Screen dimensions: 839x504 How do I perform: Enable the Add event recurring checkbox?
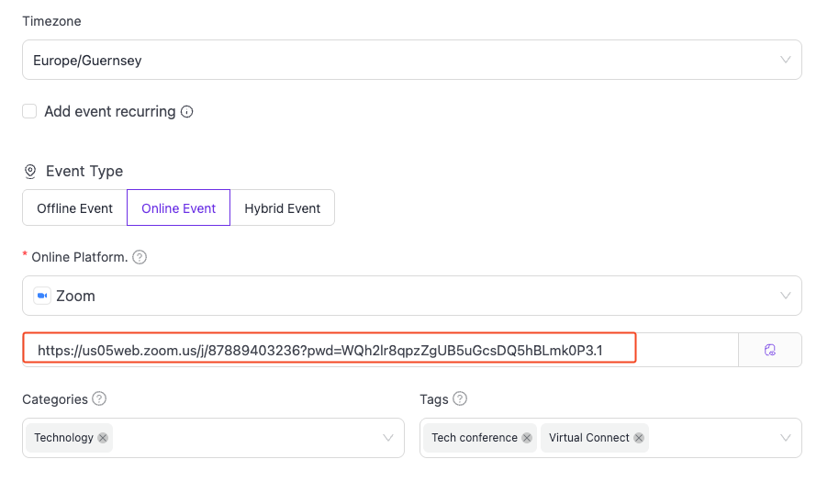[x=29, y=111]
